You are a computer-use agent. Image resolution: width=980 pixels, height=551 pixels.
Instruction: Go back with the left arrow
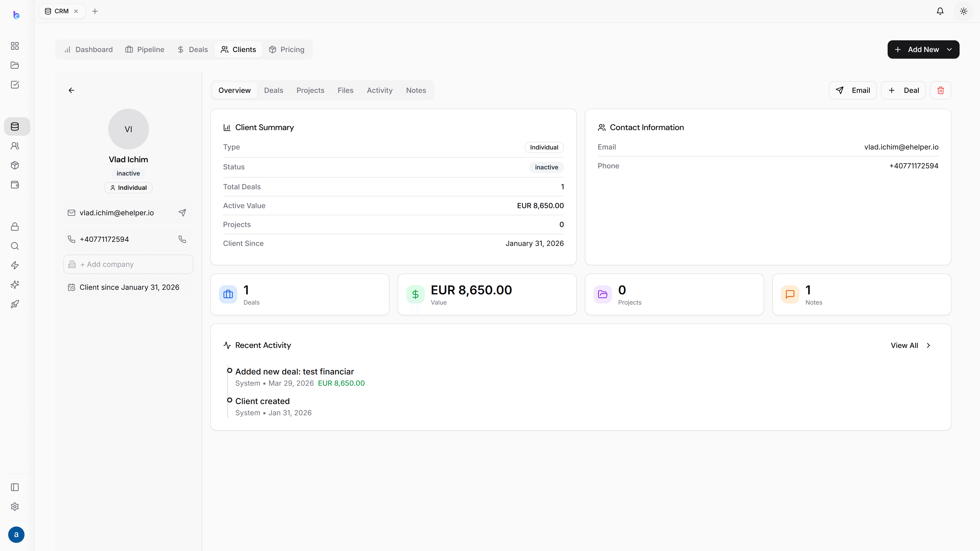(x=71, y=91)
